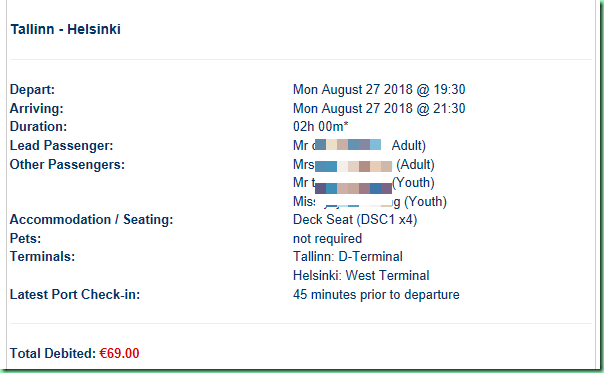Click the Pets label

pyautogui.click(x=25, y=239)
